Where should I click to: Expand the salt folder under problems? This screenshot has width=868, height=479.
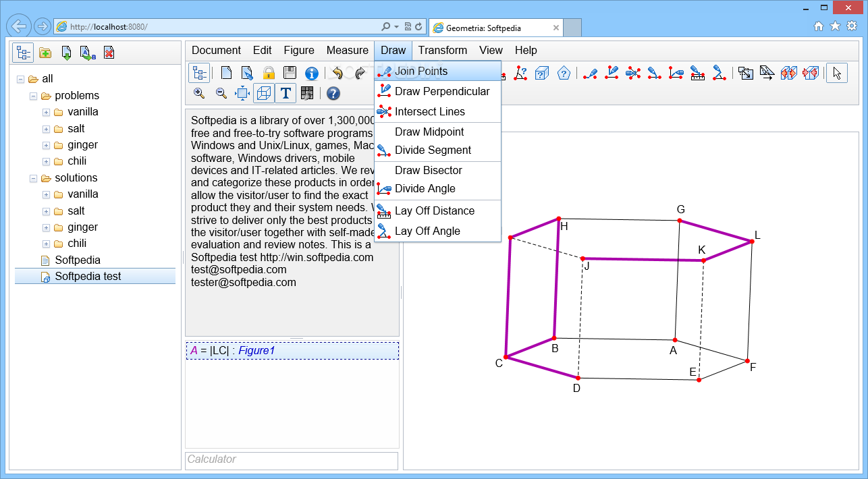tap(46, 128)
